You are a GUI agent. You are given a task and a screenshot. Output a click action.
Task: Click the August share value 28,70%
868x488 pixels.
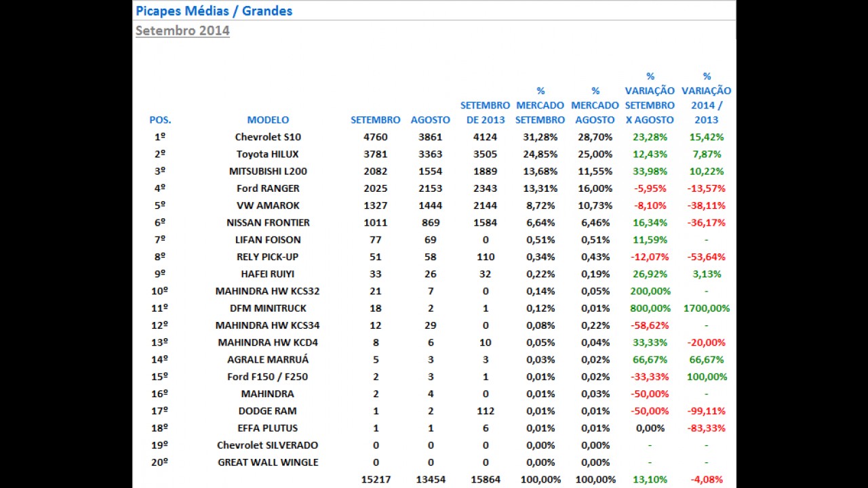[595, 137]
